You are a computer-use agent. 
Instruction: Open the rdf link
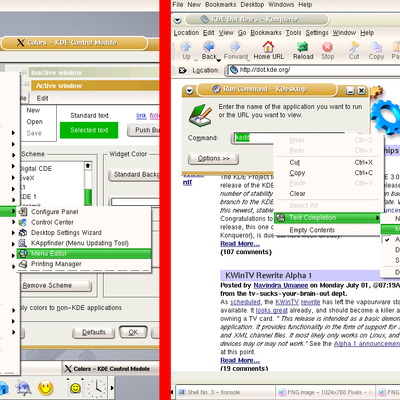(187, 182)
